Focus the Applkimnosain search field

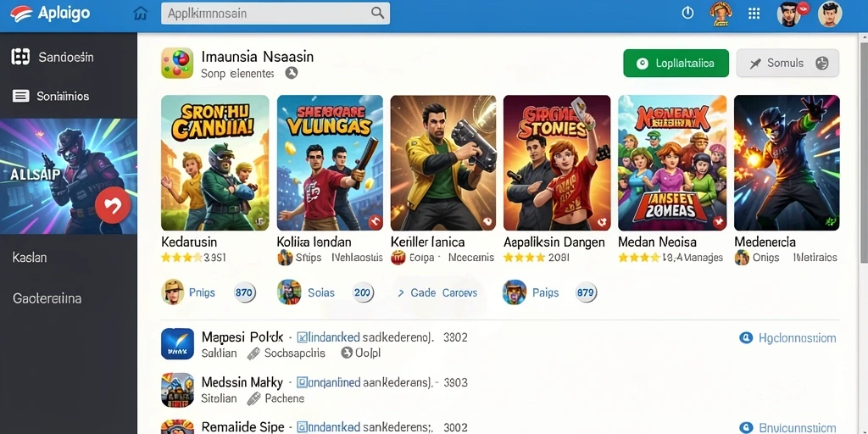tap(275, 14)
